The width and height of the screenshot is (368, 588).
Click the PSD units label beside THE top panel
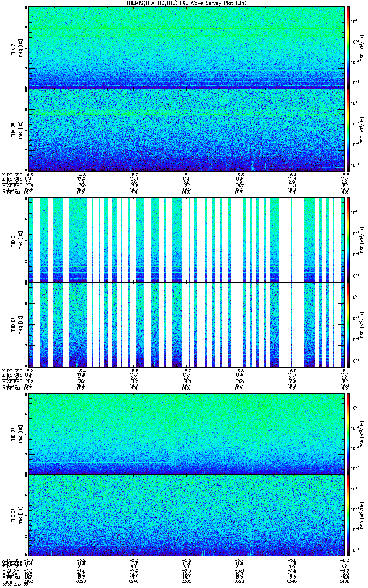(362, 433)
